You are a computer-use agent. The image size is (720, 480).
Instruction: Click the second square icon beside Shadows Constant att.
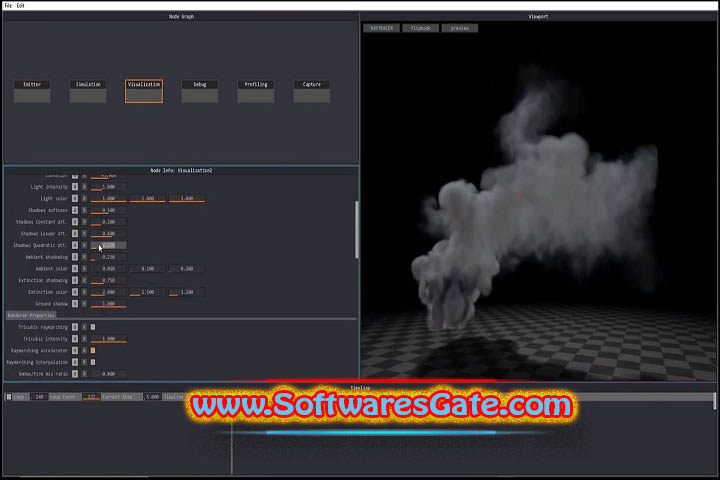point(84,222)
